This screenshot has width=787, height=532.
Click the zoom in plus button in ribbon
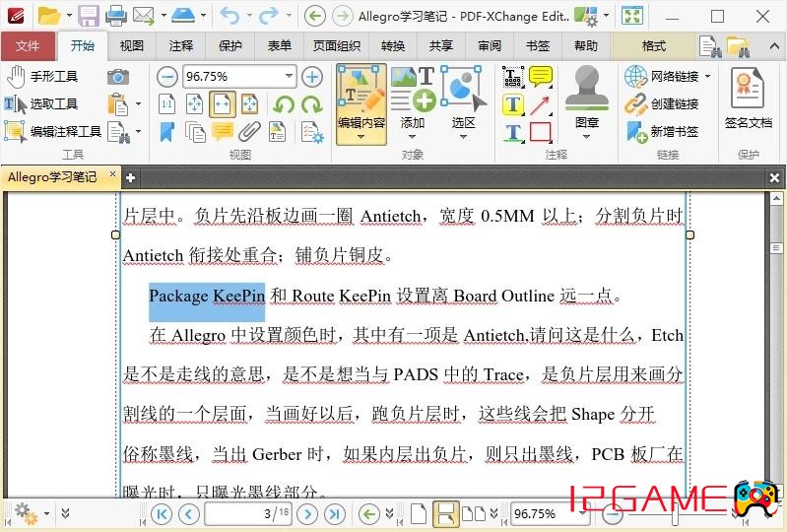tap(312, 77)
